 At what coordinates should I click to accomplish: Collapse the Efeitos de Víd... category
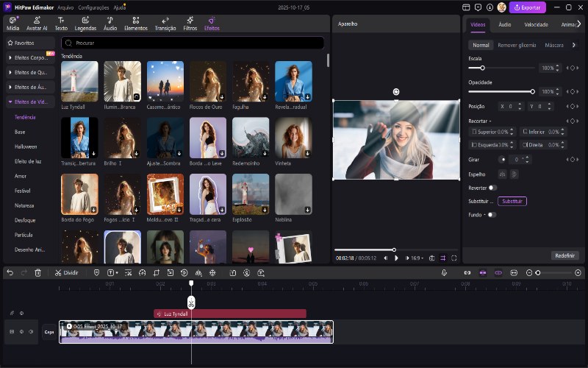pyautogui.click(x=30, y=102)
